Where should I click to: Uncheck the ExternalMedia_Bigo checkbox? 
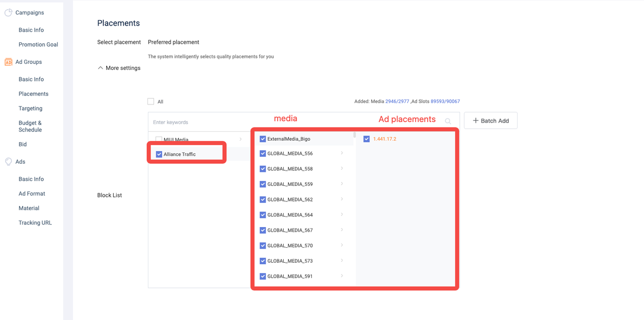(263, 139)
